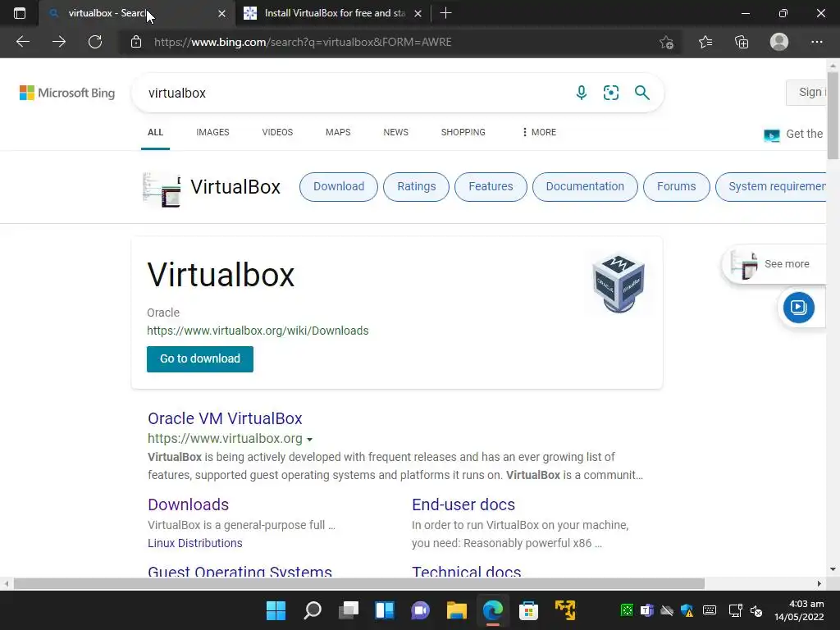Screen dimensions: 840x630
Task: Expand the virtualbox.org URL dropdown arrow
Action: tap(309, 440)
